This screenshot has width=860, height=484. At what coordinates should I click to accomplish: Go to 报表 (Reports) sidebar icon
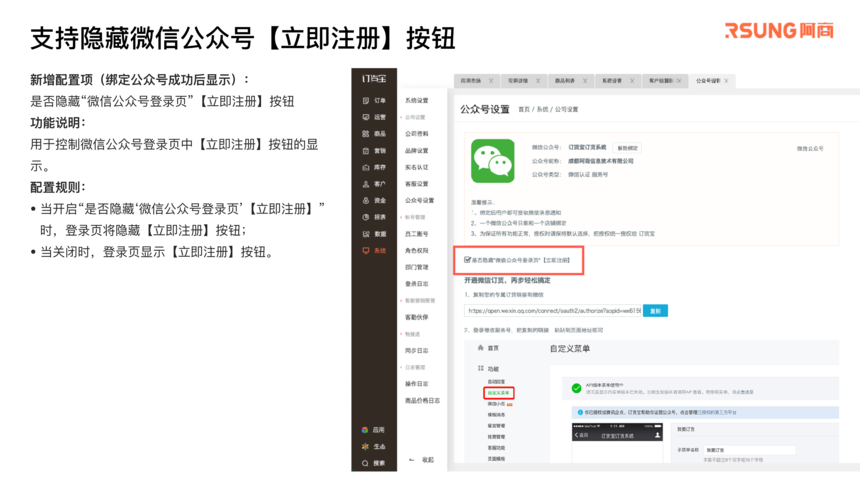tap(373, 217)
